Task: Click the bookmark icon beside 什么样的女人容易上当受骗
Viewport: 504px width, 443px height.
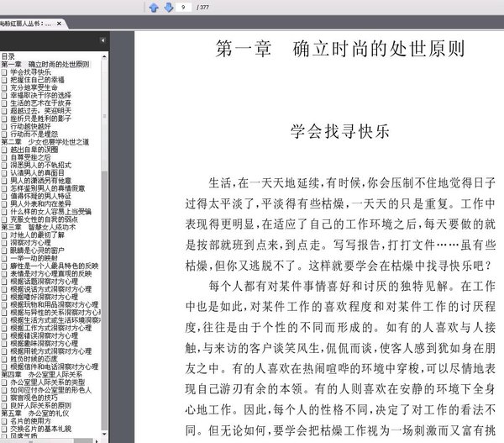Action: 4,212
